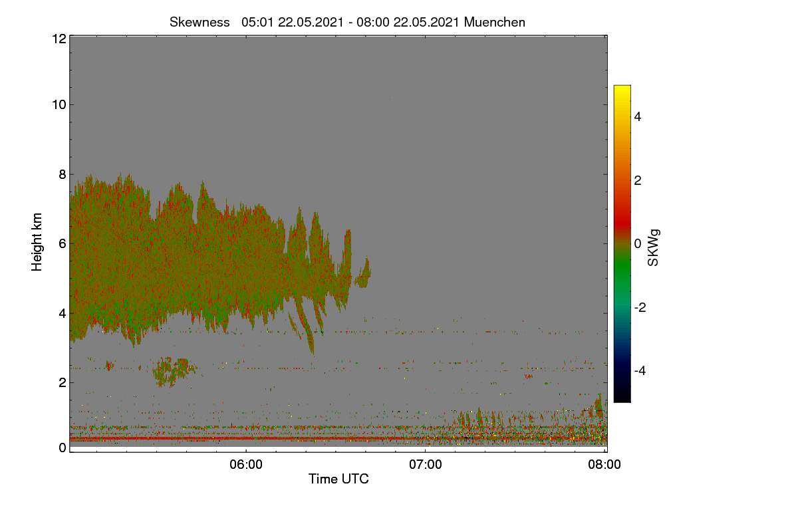Click the red region of the colorbar
Viewport: 798px width, 532px height.
point(622,213)
